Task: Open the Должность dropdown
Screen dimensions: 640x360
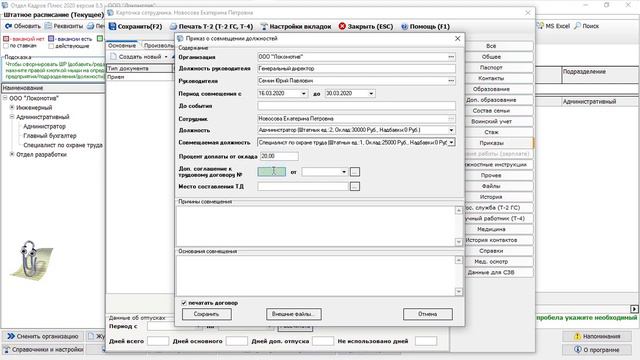Action: pyautogui.click(x=451, y=130)
